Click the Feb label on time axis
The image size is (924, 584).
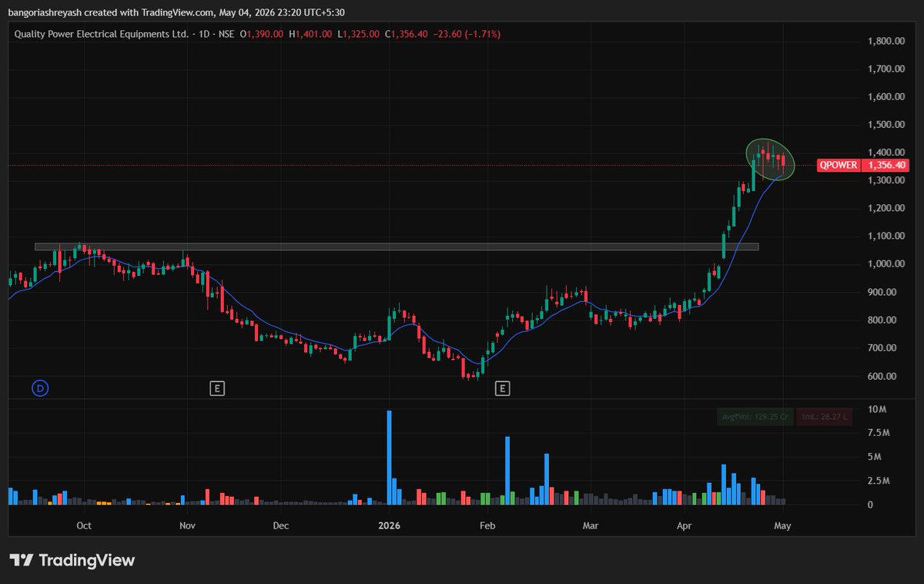tap(487, 526)
